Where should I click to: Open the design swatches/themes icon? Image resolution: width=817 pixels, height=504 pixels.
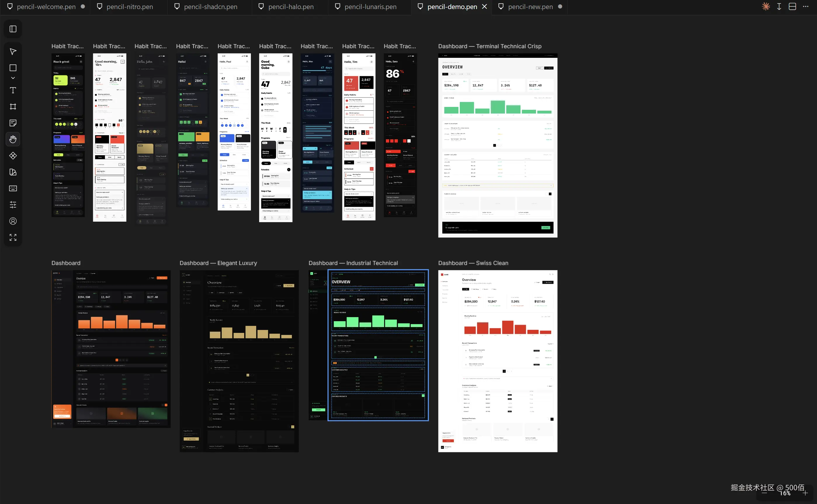click(x=13, y=172)
